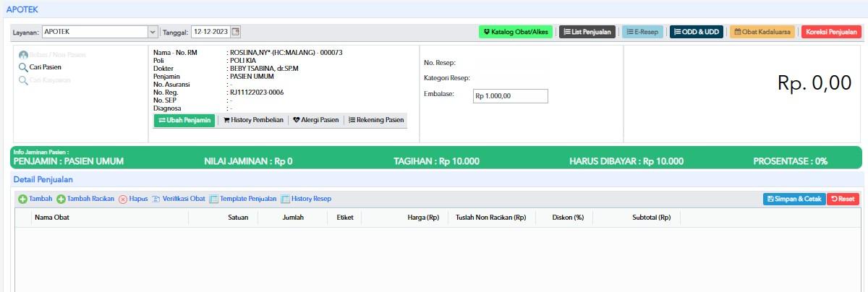Open ODD & UDD

click(696, 32)
